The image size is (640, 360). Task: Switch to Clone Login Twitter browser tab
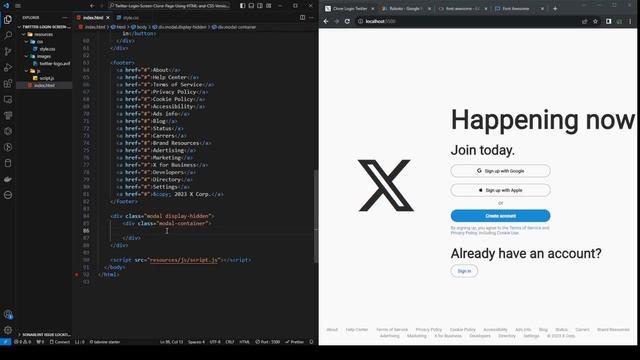(x=349, y=9)
